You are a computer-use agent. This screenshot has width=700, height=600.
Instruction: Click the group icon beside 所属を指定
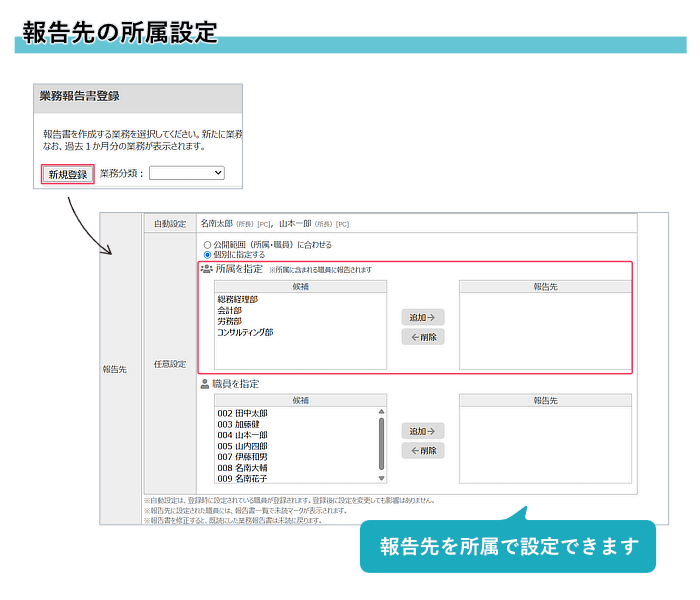[x=207, y=269]
